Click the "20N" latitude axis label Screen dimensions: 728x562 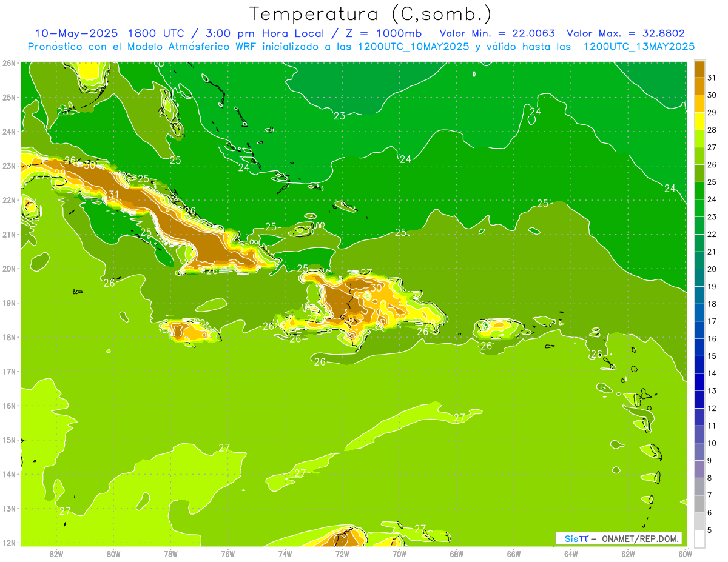point(8,269)
